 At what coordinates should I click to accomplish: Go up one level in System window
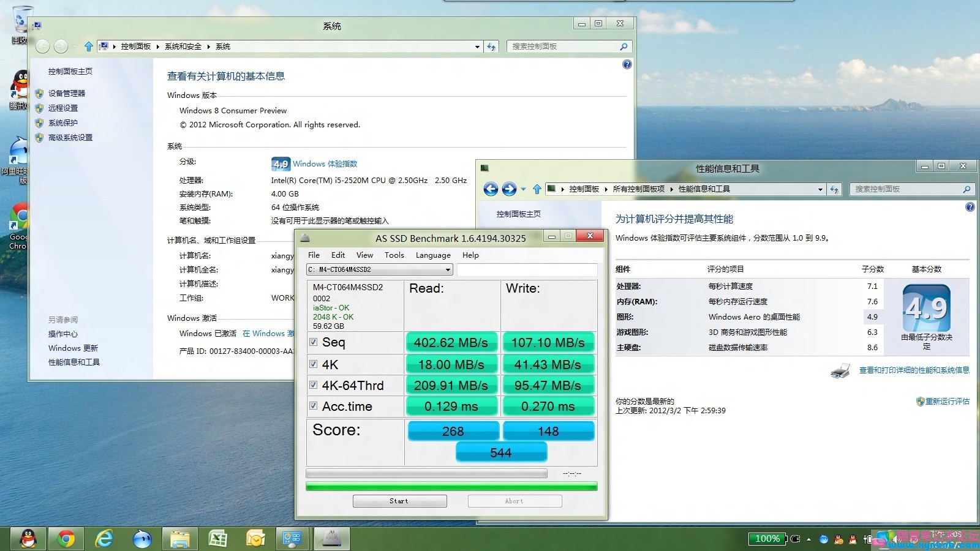(x=89, y=46)
